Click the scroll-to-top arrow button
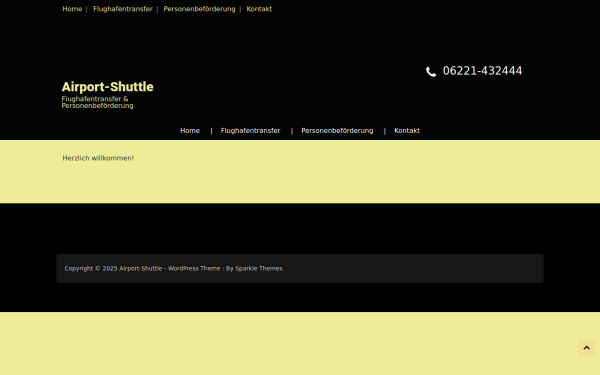 click(586, 348)
